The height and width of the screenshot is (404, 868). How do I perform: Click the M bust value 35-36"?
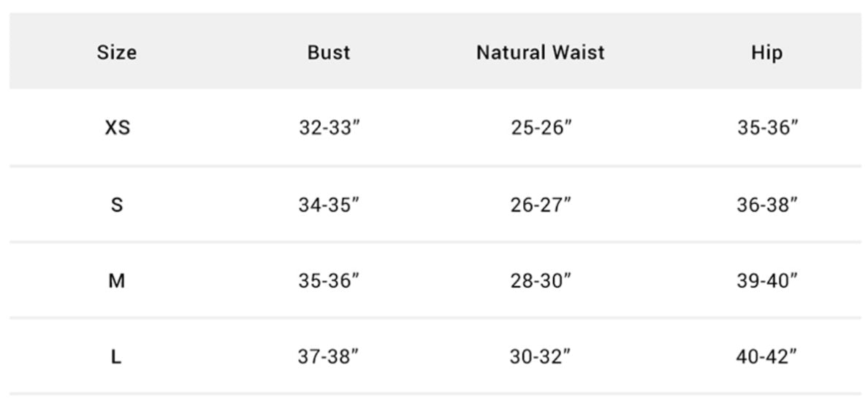point(329,281)
